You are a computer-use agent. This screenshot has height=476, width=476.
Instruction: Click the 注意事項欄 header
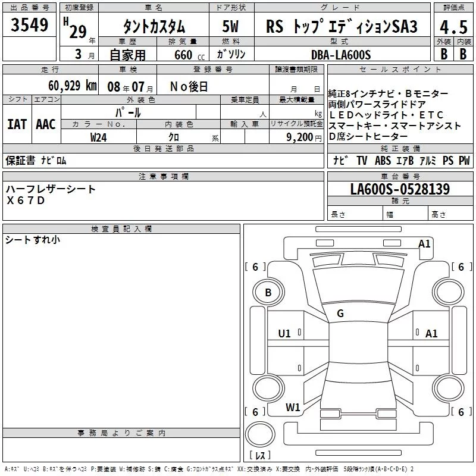click(x=163, y=176)
